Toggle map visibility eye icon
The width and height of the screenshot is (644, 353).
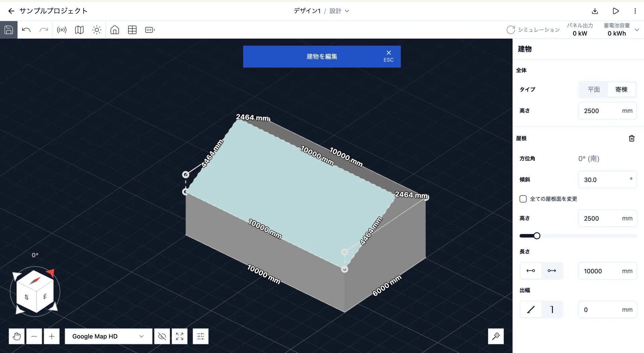pos(162,336)
